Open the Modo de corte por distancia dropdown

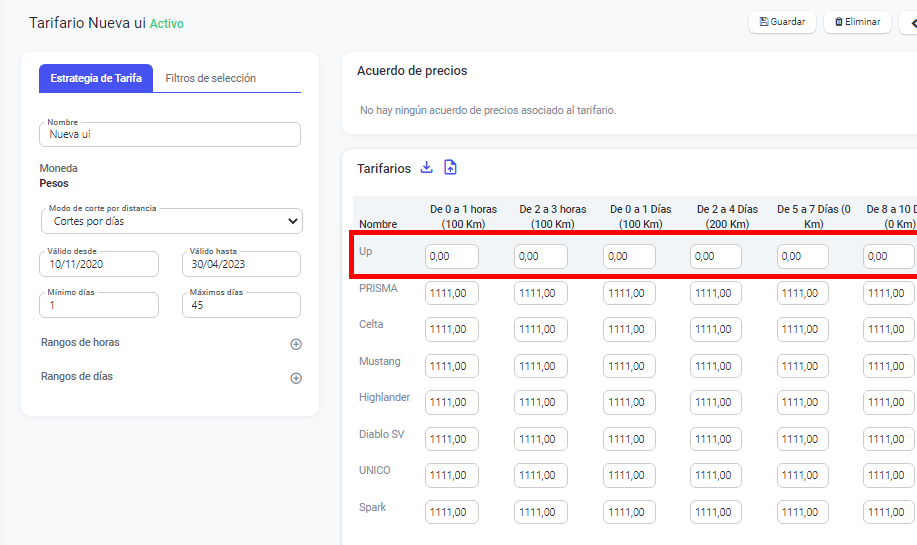171,221
